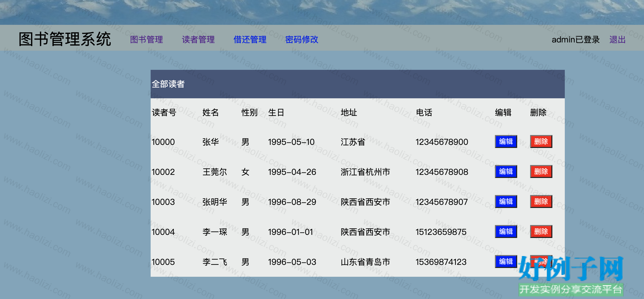Click address 江苏省
This screenshot has width=644, height=299.
tap(353, 142)
